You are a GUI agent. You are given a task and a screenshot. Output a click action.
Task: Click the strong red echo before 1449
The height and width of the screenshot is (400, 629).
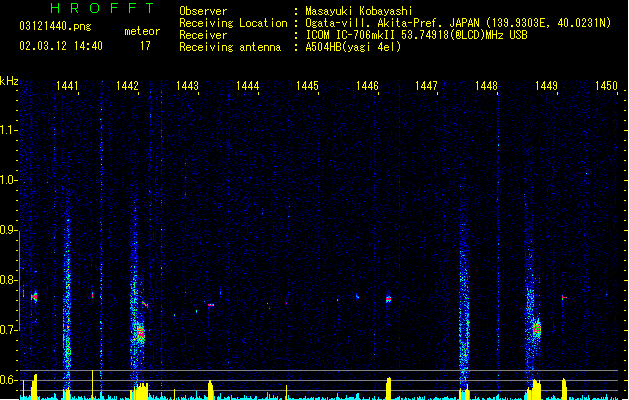pyautogui.click(x=537, y=330)
